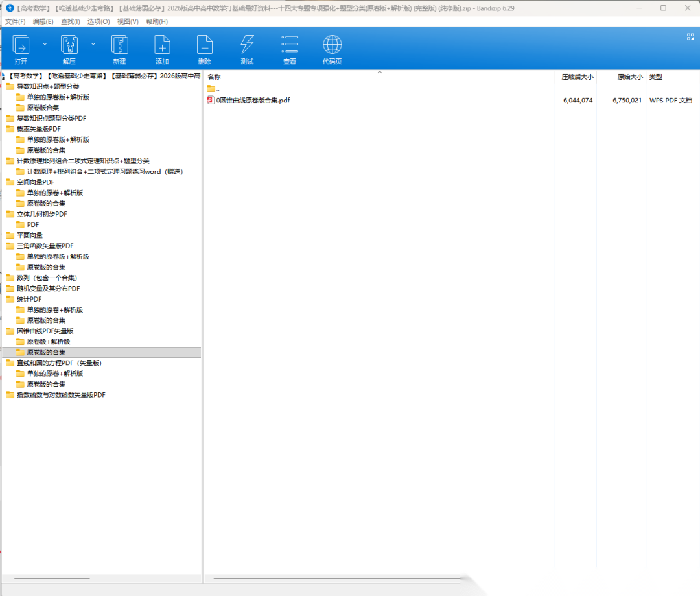Click the 打开 (Open) toolbar icon
The width and height of the screenshot is (700, 596).
coord(21,45)
